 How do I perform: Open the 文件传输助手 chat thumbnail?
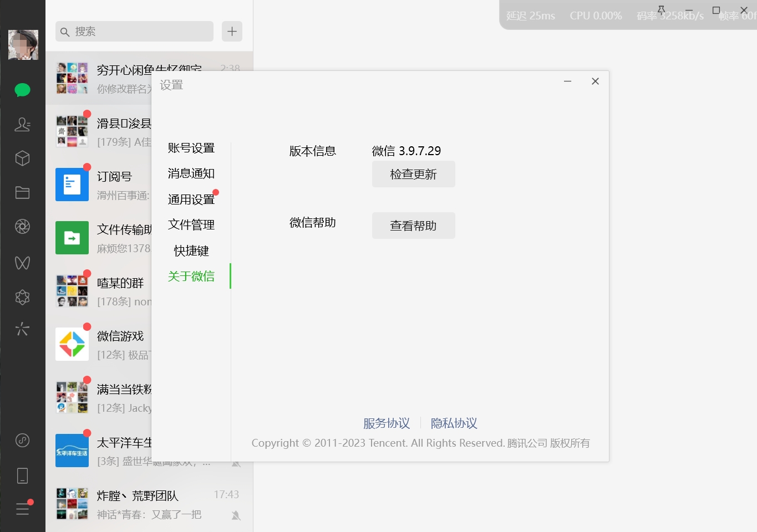[x=72, y=238]
